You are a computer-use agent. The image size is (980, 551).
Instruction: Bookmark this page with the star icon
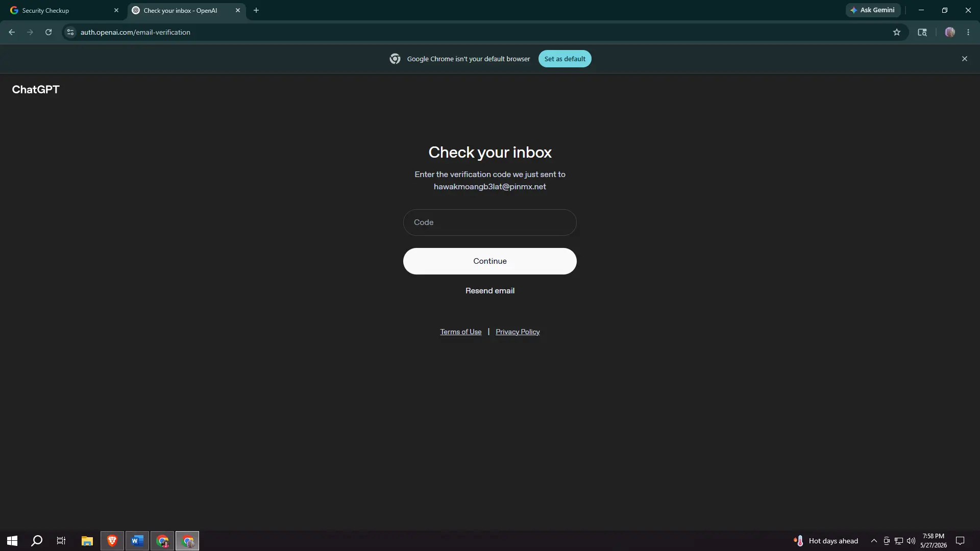point(897,32)
